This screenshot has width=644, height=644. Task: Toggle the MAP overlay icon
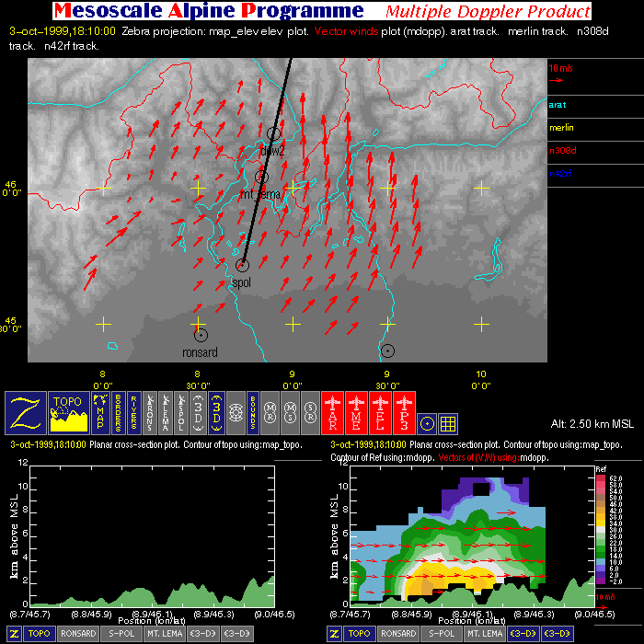pyautogui.click(x=99, y=412)
